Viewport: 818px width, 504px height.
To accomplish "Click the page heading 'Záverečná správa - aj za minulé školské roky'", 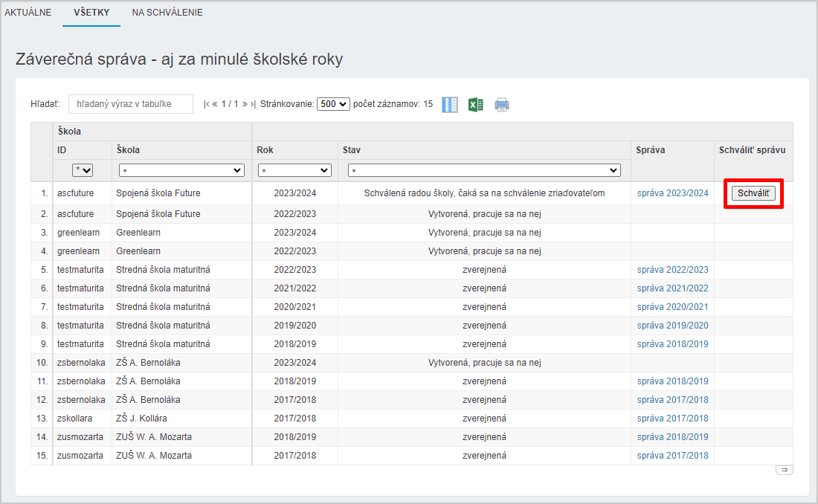I will click(x=179, y=59).
